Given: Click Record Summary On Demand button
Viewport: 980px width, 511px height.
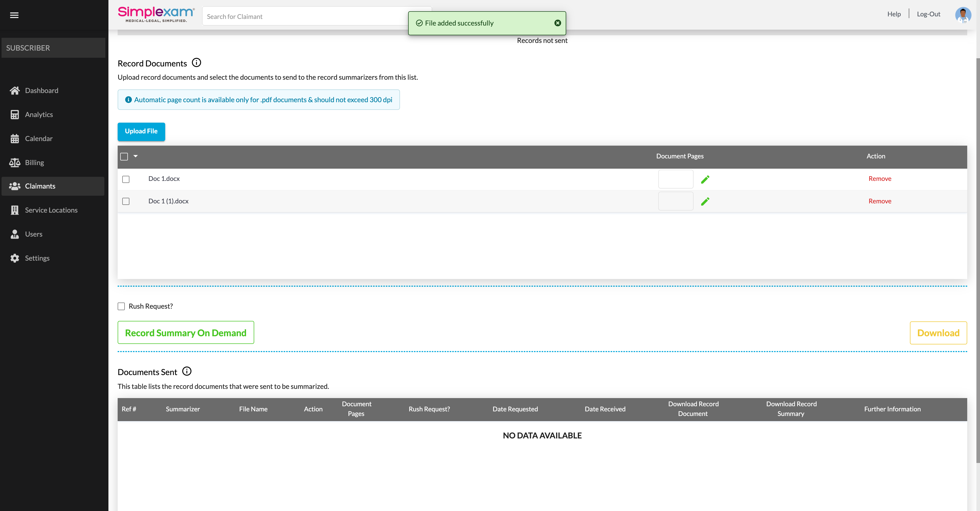Looking at the screenshot, I should coord(186,333).
